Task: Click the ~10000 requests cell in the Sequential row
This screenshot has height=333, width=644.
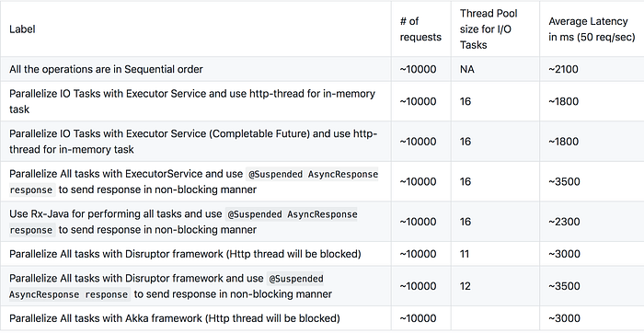Action: (418, 69)
